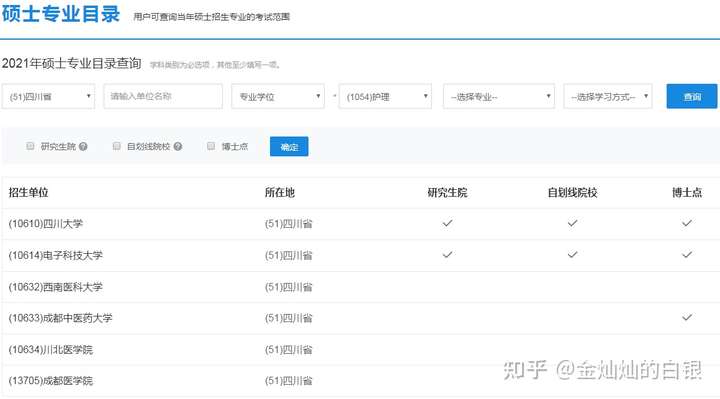720x399 pixels.
Task: Open the 专业学位 degree type dropdown
Action: 278,96
